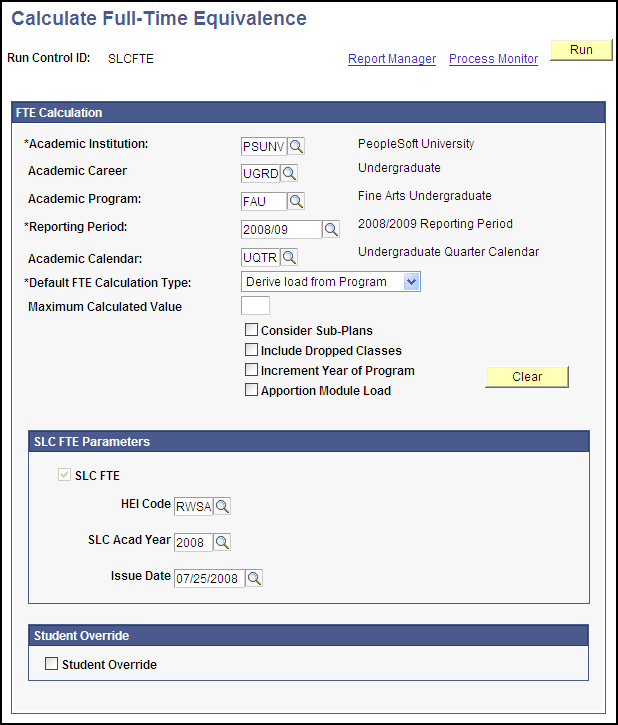Open the Process Monitor link
Viewport: 618px width, 725px height.
point(493,59)
